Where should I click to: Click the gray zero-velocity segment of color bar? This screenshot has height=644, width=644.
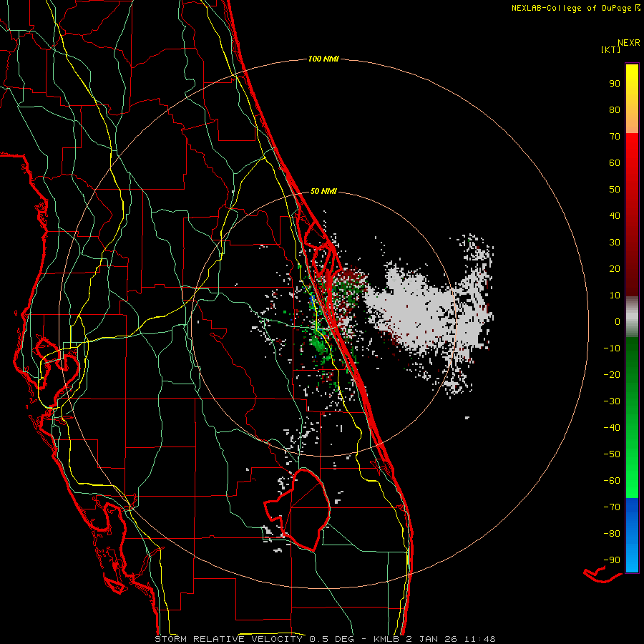[x=632, y=317]
